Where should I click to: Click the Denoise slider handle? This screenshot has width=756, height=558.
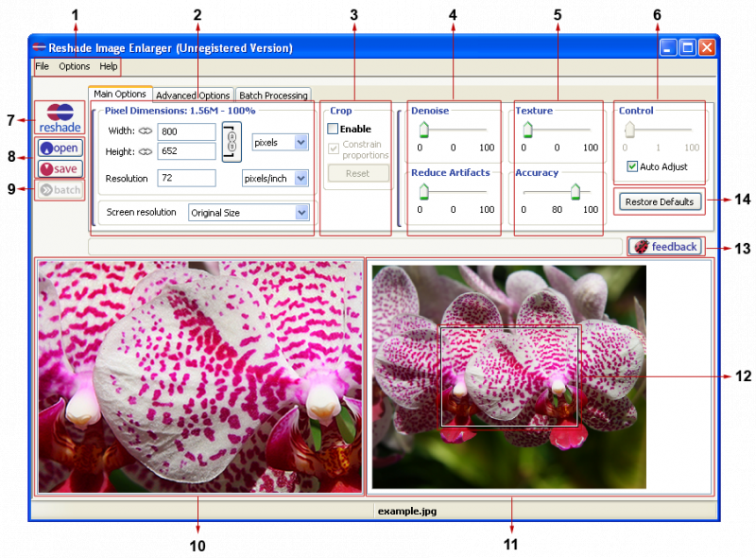pos(423,130)
